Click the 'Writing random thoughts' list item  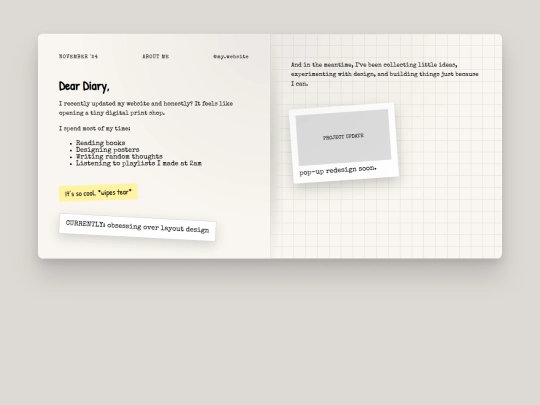(x=119, y=156)
